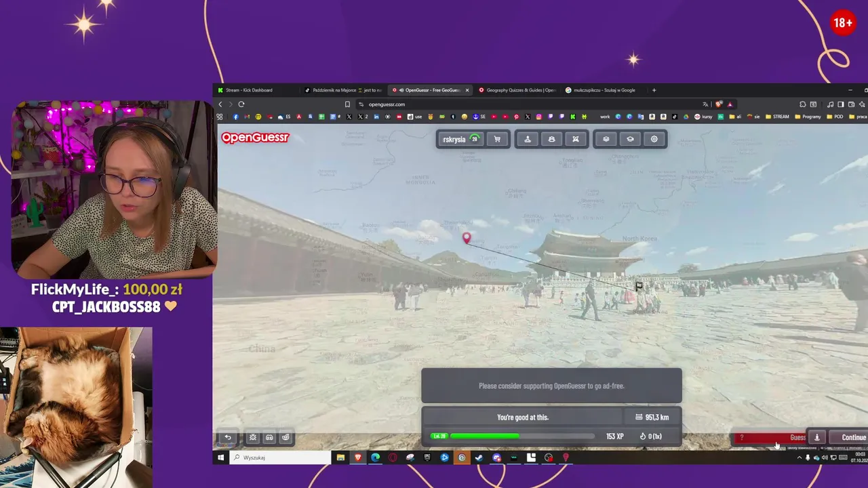Click the OpenGuessr logo

click(255, 138)
